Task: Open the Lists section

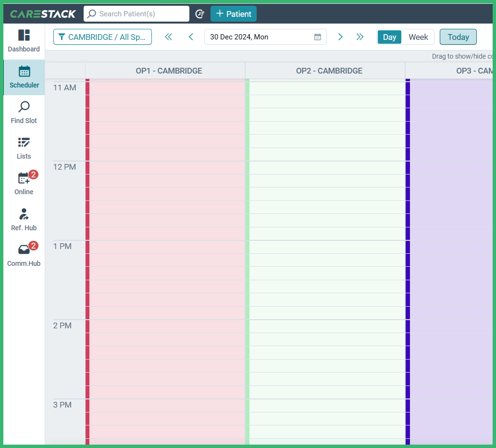Action: pos(24,148)
